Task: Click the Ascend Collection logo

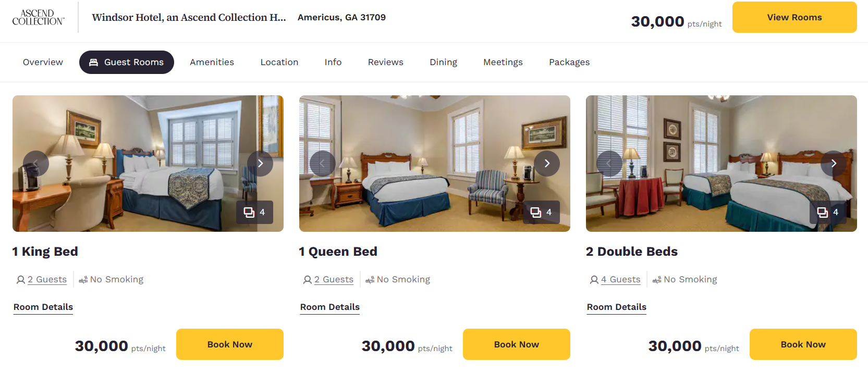Action: click(x=39, y=17)
